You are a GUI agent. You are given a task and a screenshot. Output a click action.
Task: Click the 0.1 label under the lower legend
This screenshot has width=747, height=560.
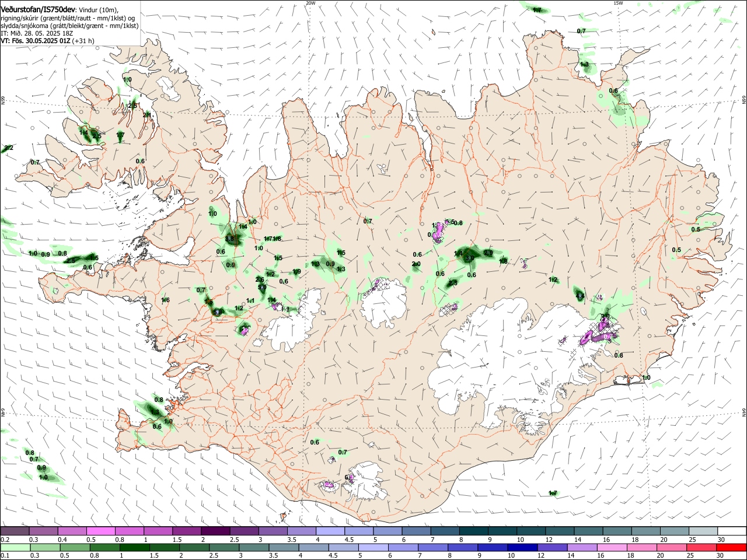[x=4, y=555]
